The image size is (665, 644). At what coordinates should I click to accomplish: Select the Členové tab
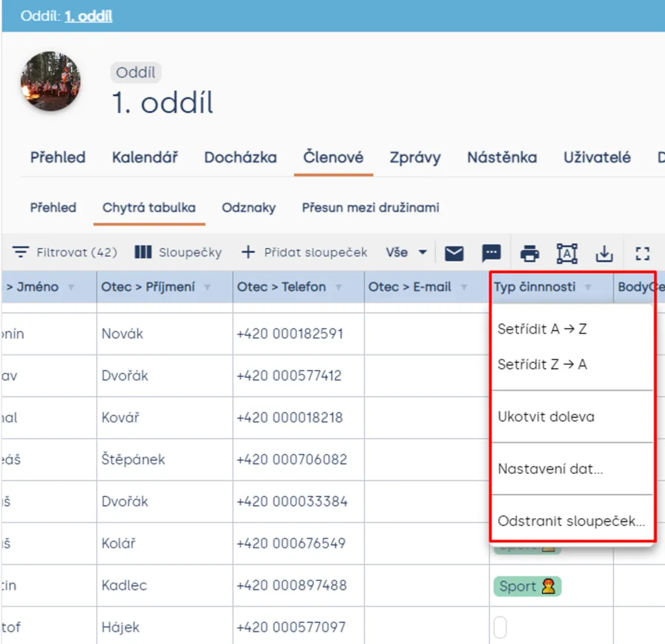[333, 157]
